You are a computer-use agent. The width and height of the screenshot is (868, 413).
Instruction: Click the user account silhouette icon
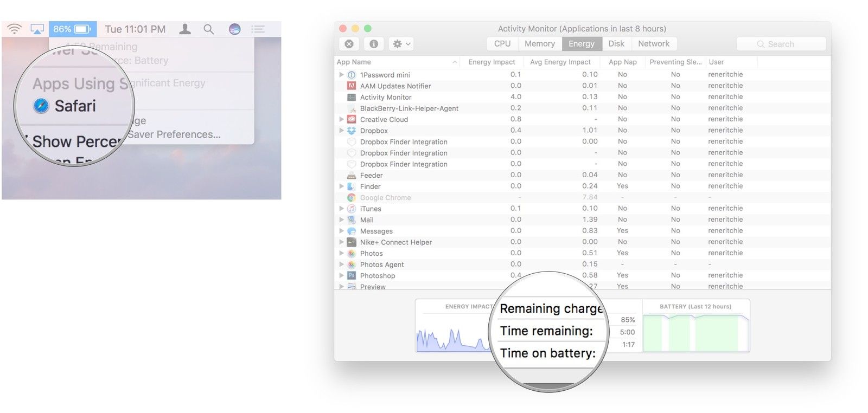click(x=185, y=29)
